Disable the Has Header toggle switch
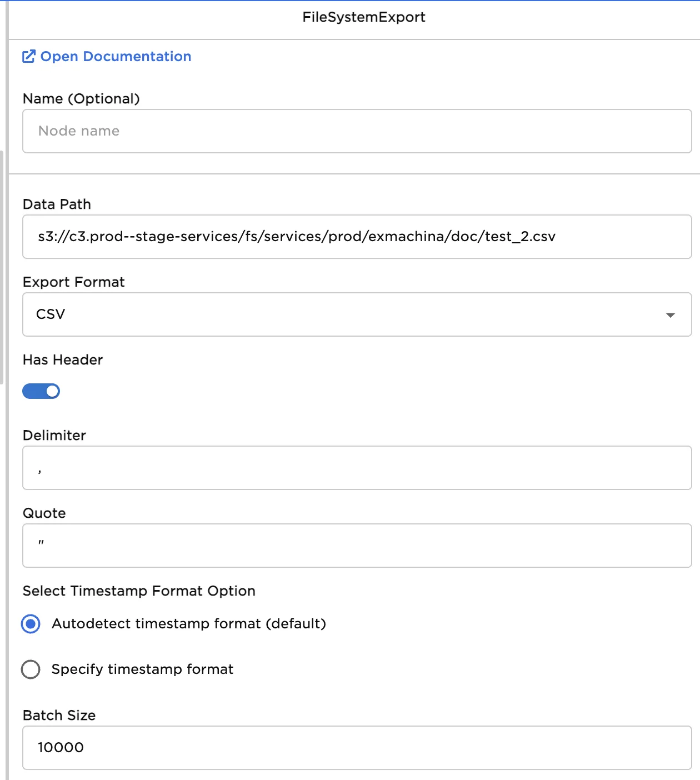This screenshot has width=700, height=780. tap(41, 391)
